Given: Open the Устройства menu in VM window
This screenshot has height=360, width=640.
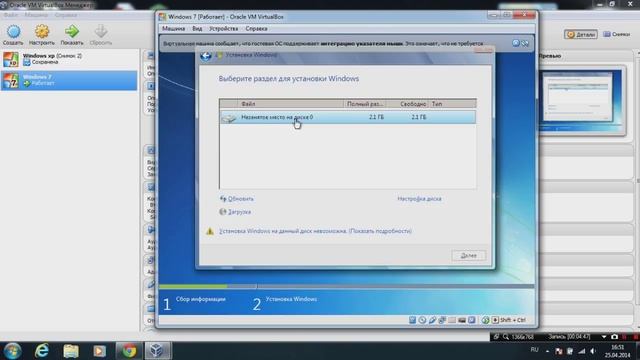Looking at the screenshot, I should click(223, 29).
